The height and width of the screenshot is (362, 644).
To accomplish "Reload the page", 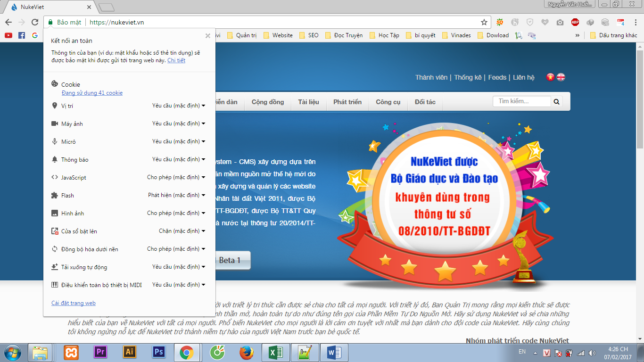I will pyautogui.click(x=35, y=22).
